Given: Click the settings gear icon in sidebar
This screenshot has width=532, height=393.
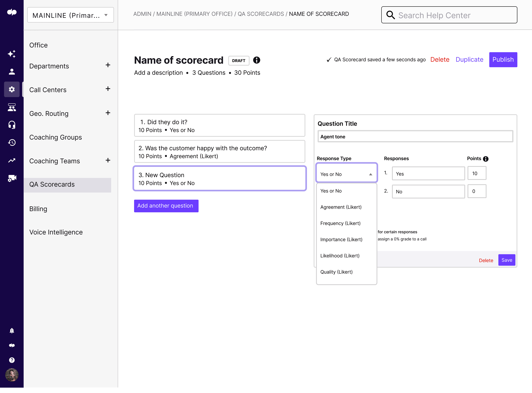Looking at the screenshot, I should pyautogui.click(x=12, y=89).
